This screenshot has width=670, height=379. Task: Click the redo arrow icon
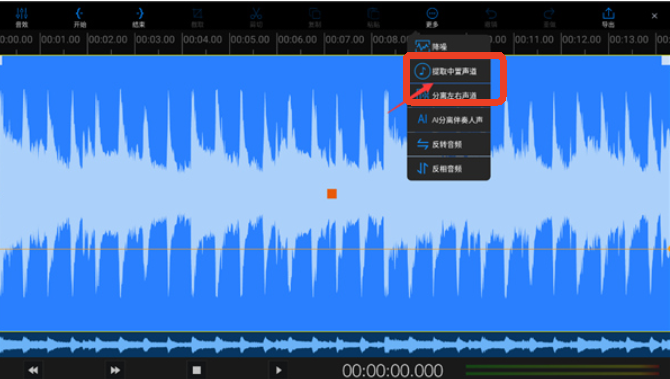[549, 18]
